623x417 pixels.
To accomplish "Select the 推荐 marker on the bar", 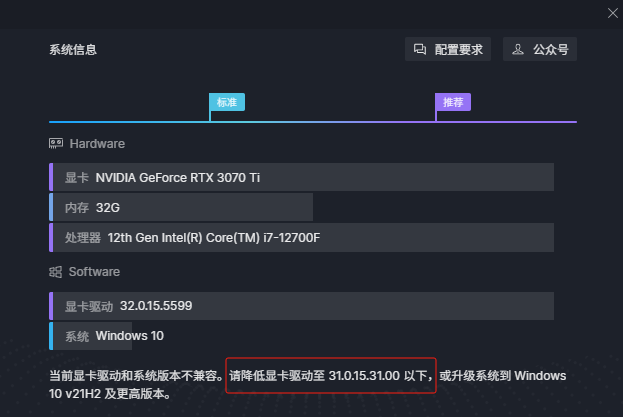I will pyautogui.click(x=453, y=102).
